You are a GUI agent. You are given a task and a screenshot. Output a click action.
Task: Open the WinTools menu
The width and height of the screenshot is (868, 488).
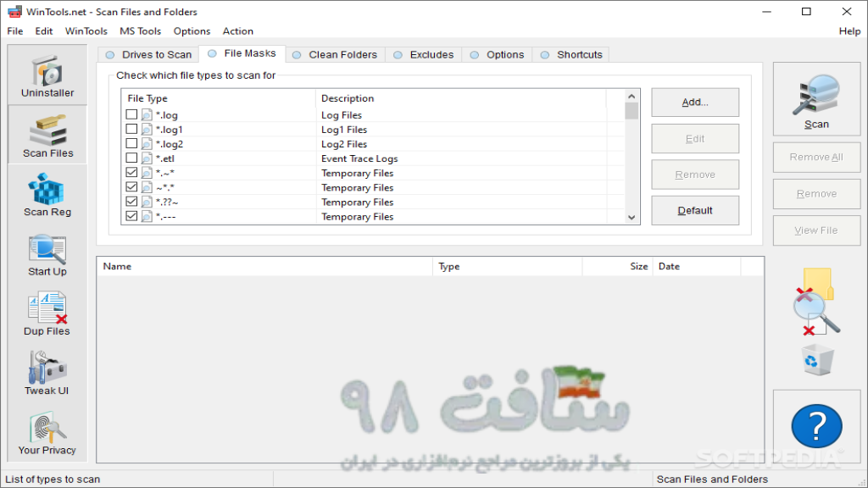[86, 31]
